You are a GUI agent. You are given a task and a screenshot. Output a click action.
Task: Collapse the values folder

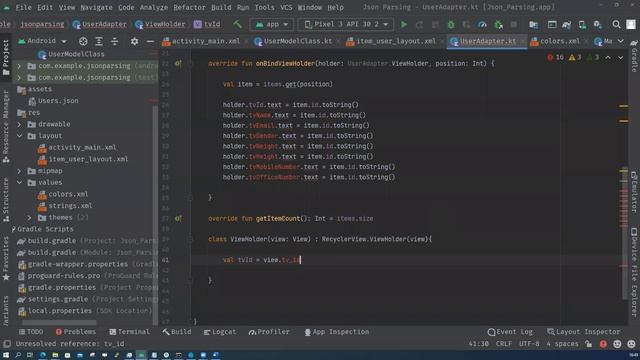tap(19, 182)
